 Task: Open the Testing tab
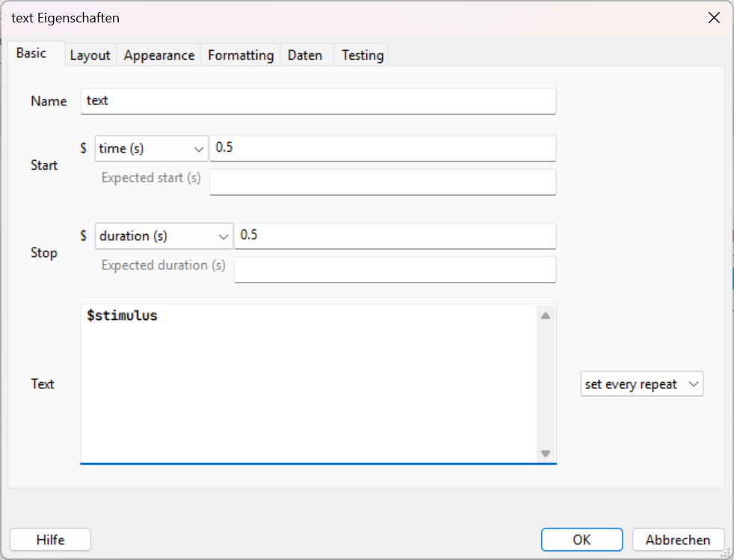[363, 55]
